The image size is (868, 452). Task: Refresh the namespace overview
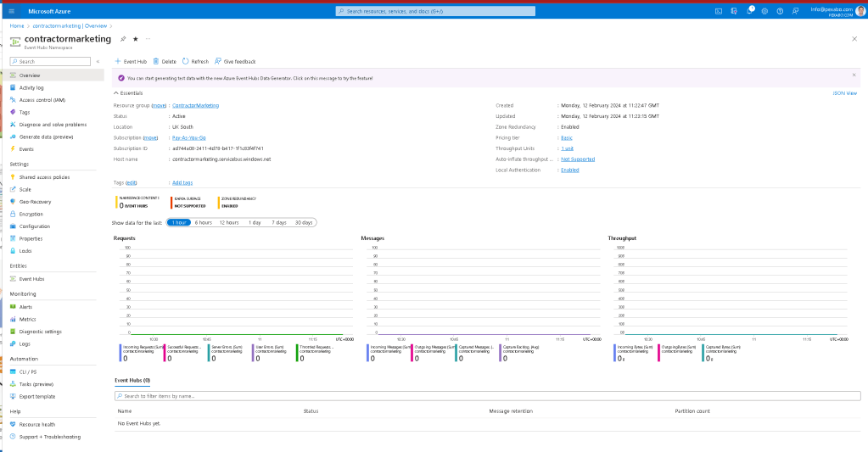(195, 61)
